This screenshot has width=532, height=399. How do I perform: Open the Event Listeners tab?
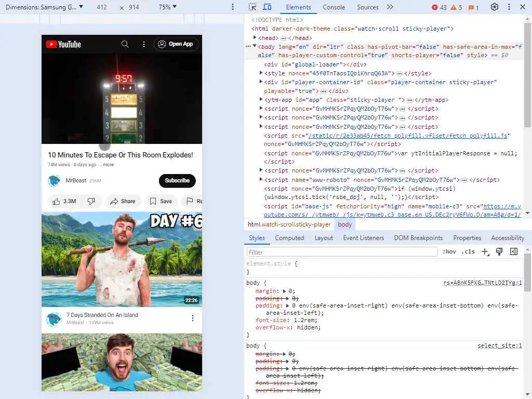[363, 238]
